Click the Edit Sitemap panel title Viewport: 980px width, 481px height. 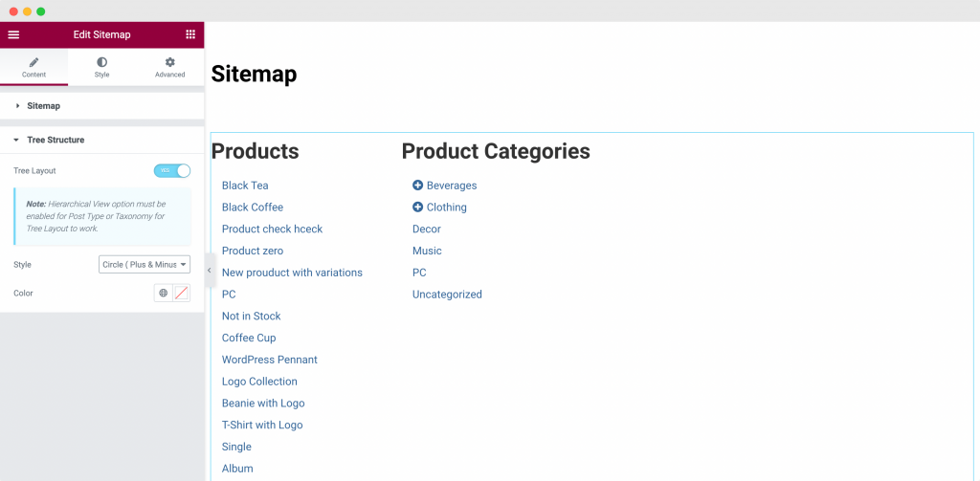coord(101,35)
